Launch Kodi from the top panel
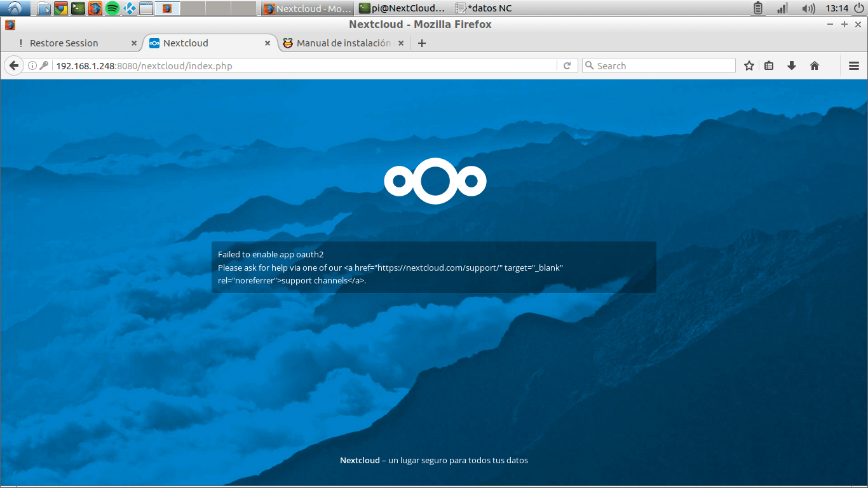 click(x=130, y=8)
